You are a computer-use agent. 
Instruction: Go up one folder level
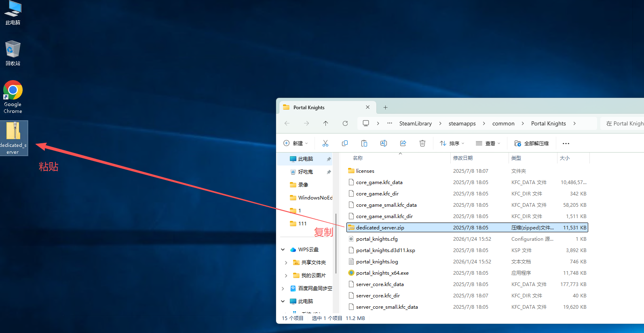pyautogui.click(x=325, y=123)
